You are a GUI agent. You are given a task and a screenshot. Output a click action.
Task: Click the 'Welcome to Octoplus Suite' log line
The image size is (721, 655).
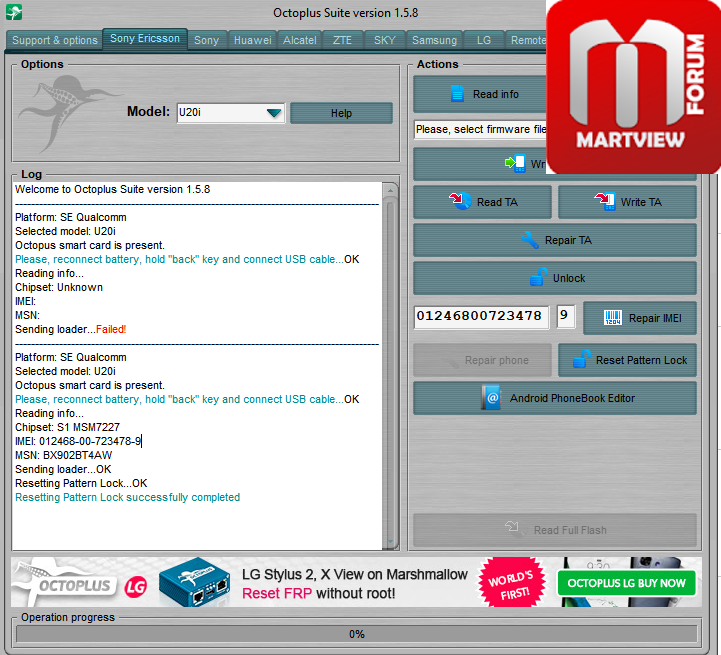point(113,190)
